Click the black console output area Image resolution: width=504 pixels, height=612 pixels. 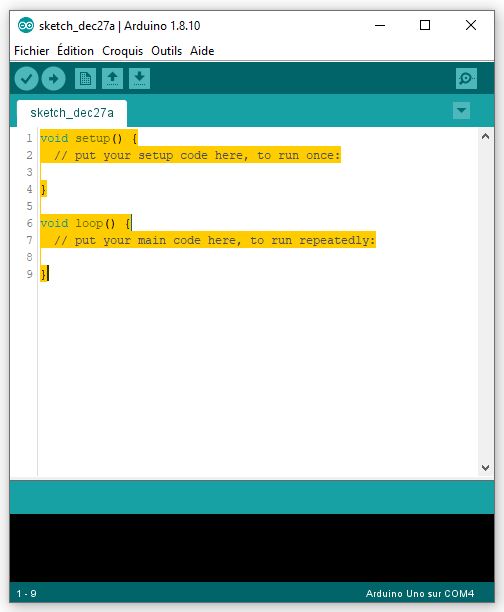252,548
